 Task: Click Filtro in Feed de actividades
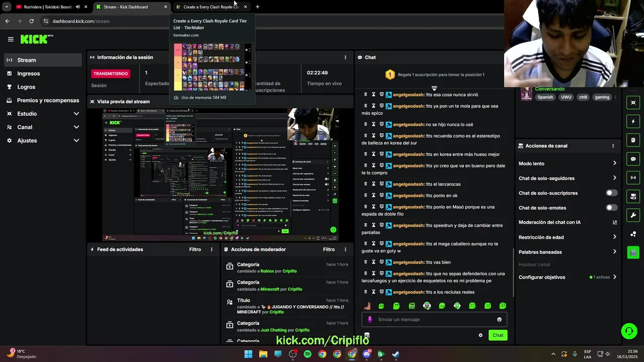point(195,249)
